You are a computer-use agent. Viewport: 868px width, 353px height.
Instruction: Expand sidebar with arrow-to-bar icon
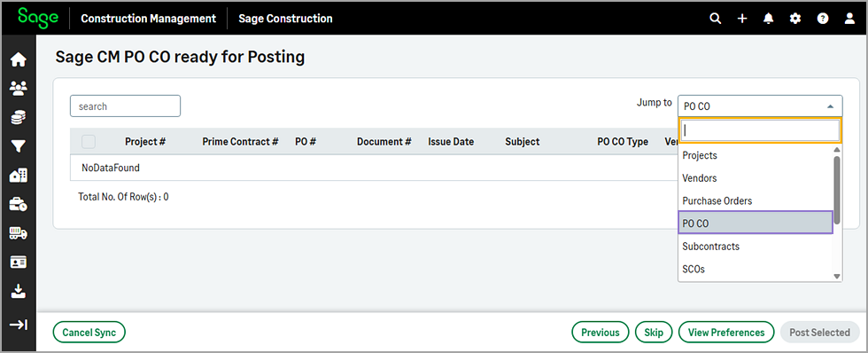coord(19,325)
